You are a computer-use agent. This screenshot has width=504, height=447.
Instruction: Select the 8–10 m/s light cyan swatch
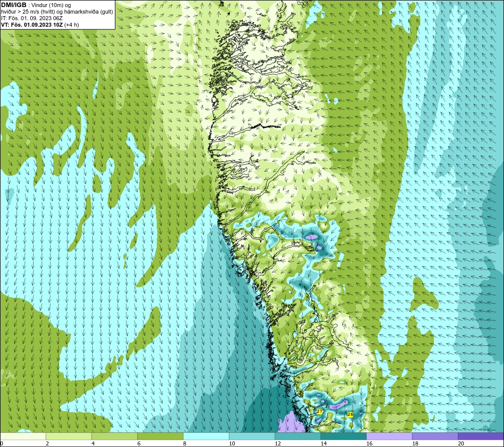(x=206, y=436)
